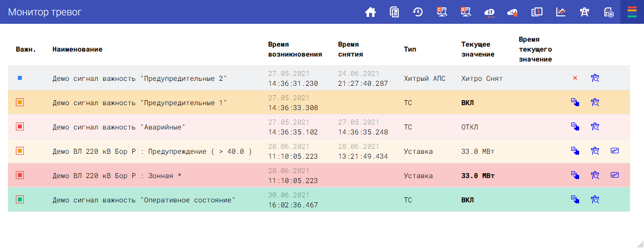644x248 pixels.
Task: Show trend graph for "Зонная *" alarm
Action: [x=615, y=176]
